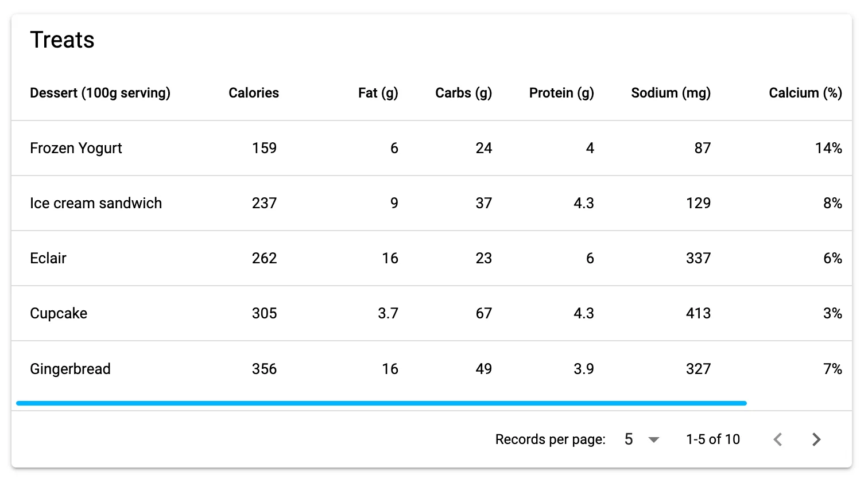Sort by Dessert (100g serving) header

pos(100,93)
